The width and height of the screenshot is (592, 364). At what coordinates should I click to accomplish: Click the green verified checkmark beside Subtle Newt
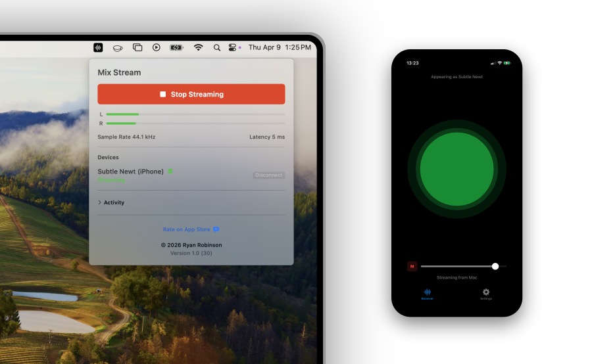point(170,171)
